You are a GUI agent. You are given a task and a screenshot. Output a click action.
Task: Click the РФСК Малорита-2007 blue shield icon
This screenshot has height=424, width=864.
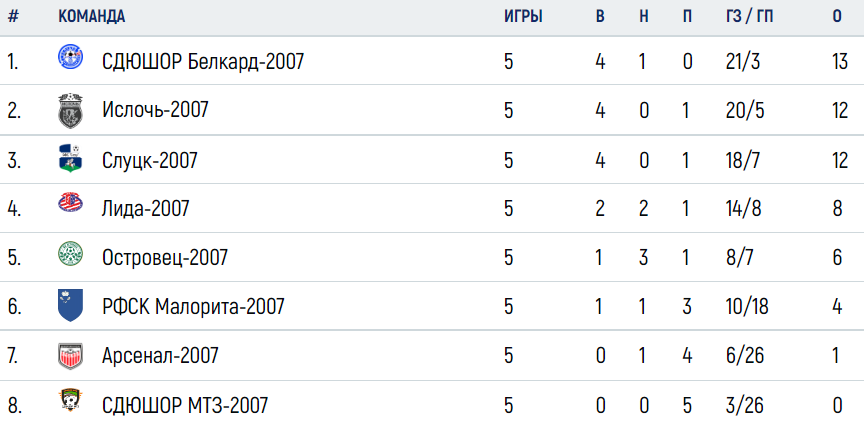(x=71, y=305)
